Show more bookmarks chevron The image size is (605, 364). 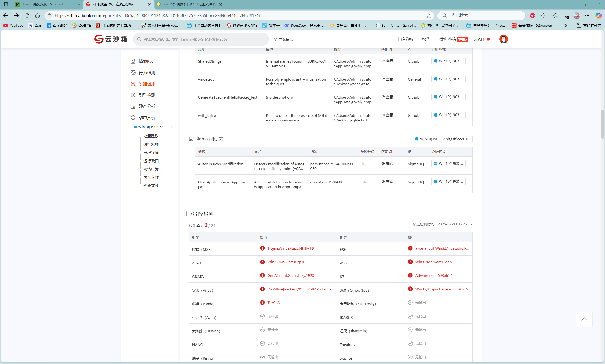(566, 25)
